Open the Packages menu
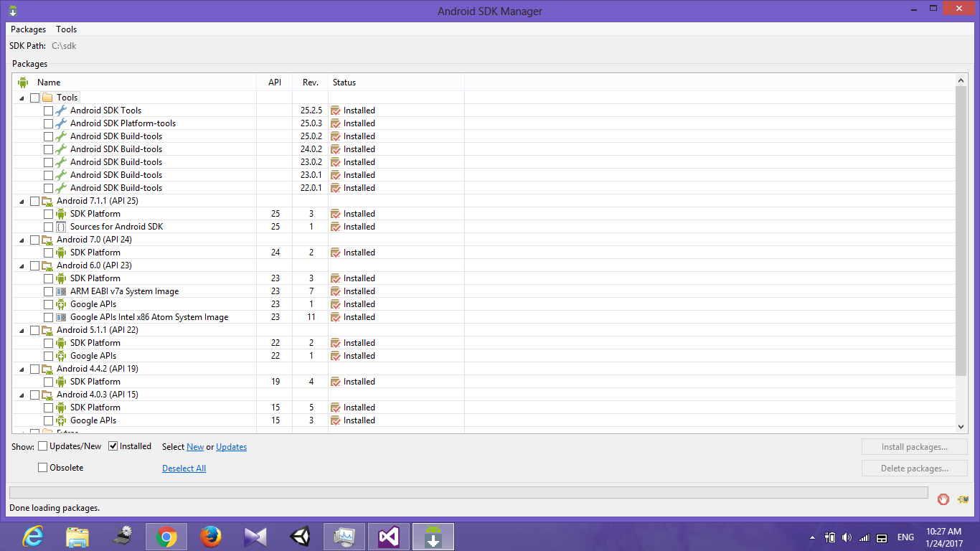The height and width of the screenshot is (551, 980). pos(28,29)
